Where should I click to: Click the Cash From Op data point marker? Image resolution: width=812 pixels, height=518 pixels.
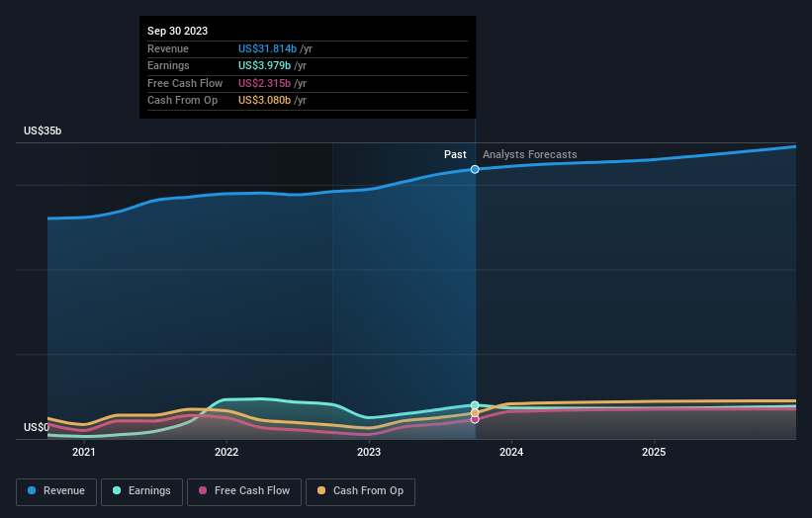click(475, 413)
